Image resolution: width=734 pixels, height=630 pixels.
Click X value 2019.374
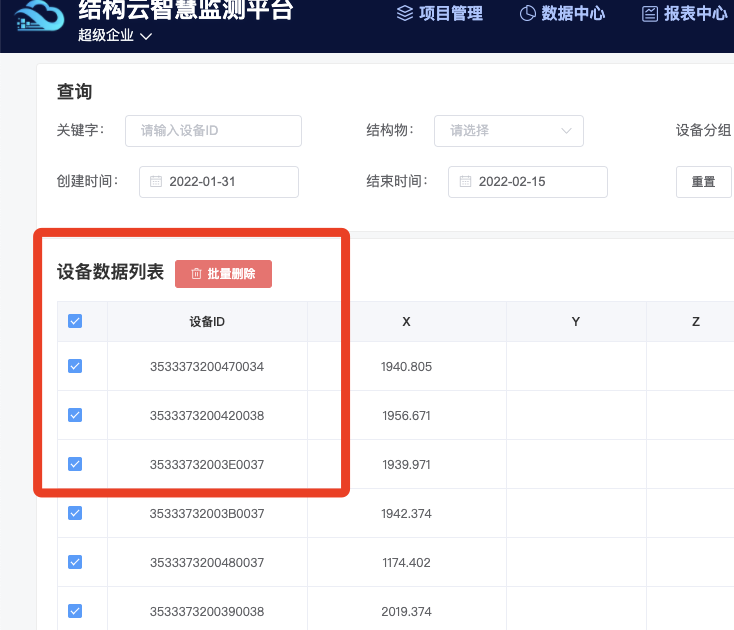(406, 612)
